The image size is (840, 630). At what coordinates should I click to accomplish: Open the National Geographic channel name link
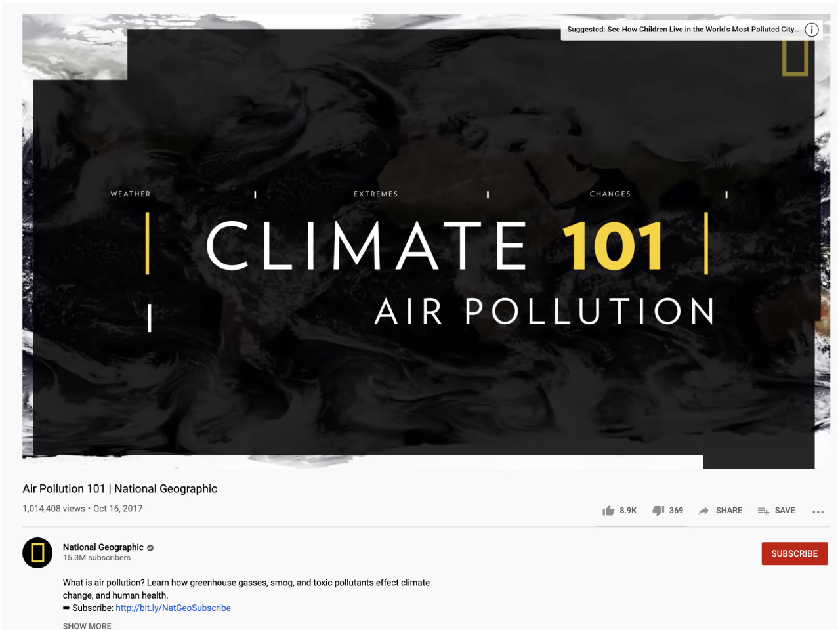pos(103,547)
